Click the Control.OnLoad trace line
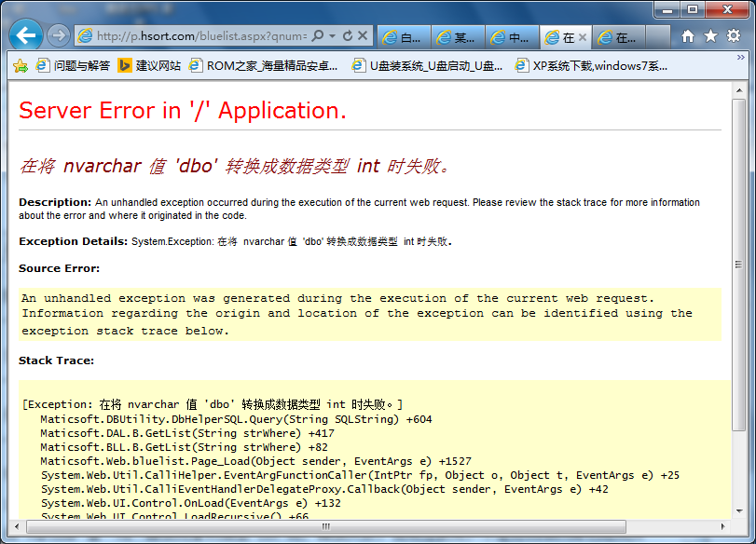 [x=190, y=503]
